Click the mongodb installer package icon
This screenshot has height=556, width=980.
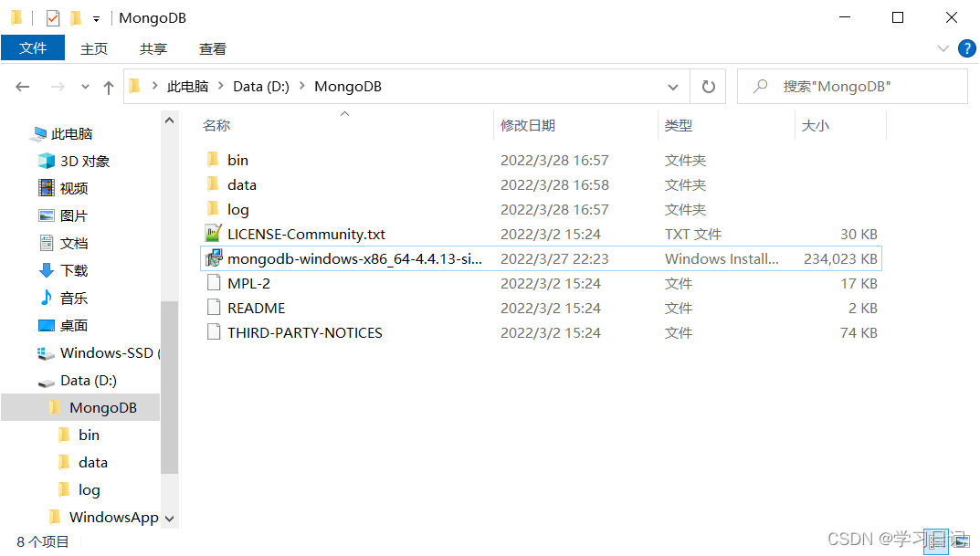(214, 258)
